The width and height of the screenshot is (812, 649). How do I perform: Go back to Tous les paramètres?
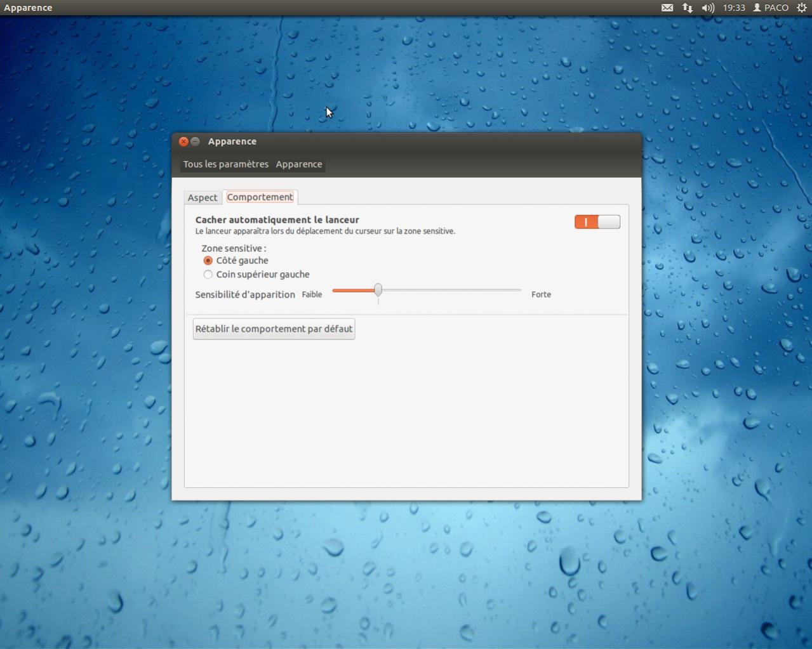226,164
